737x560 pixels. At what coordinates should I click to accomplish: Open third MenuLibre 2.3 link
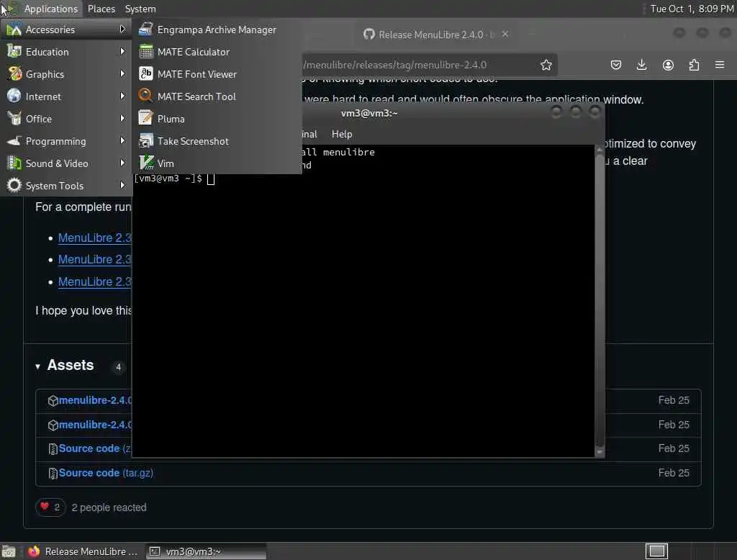(95, 281)
